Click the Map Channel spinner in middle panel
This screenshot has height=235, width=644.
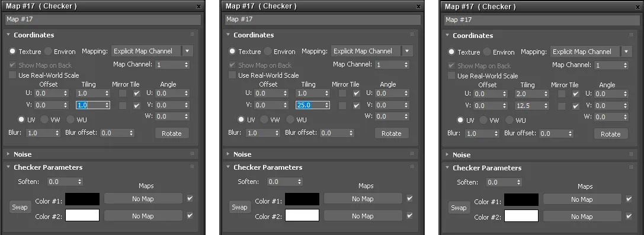(406, 65)
